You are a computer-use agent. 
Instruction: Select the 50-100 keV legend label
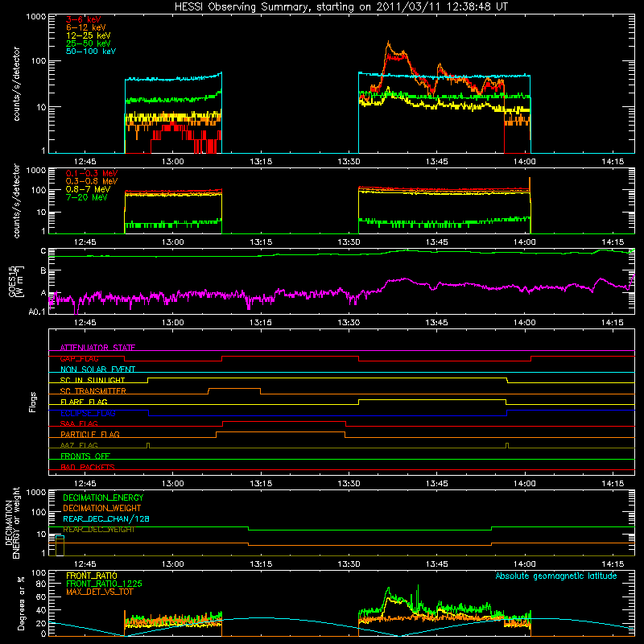pyautogui.click(x=91, y=52)
